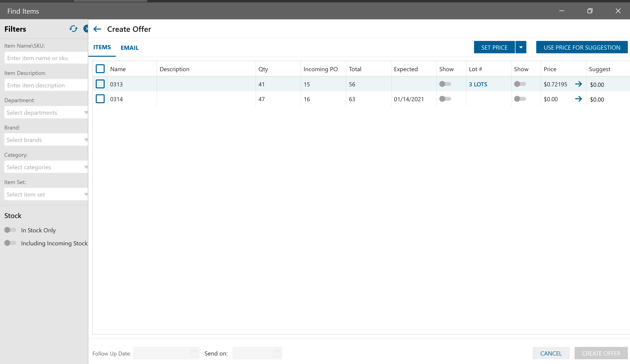This screenshot has height=364, width=630.
Task: Open the 3 LOTS link for item 0313
Action: tap(478, 84)
